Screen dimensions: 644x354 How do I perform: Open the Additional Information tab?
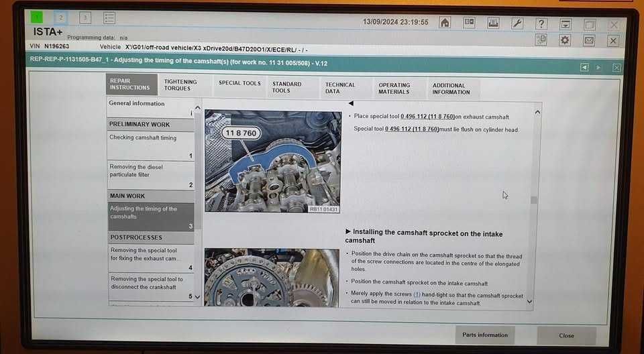pos(453,88)
